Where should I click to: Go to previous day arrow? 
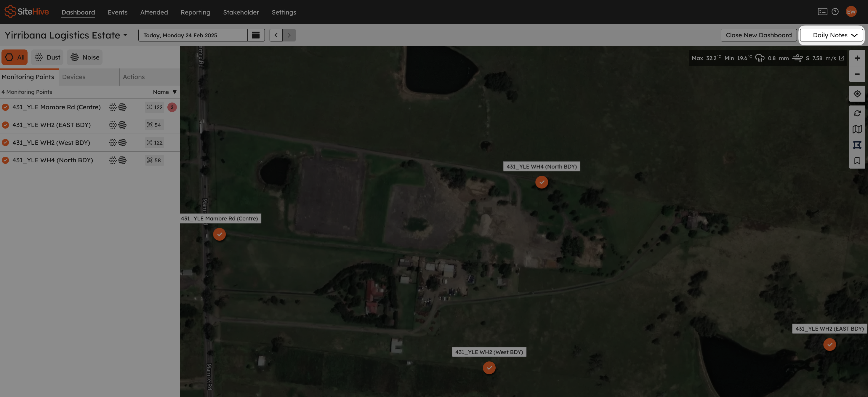coord(276,35)
